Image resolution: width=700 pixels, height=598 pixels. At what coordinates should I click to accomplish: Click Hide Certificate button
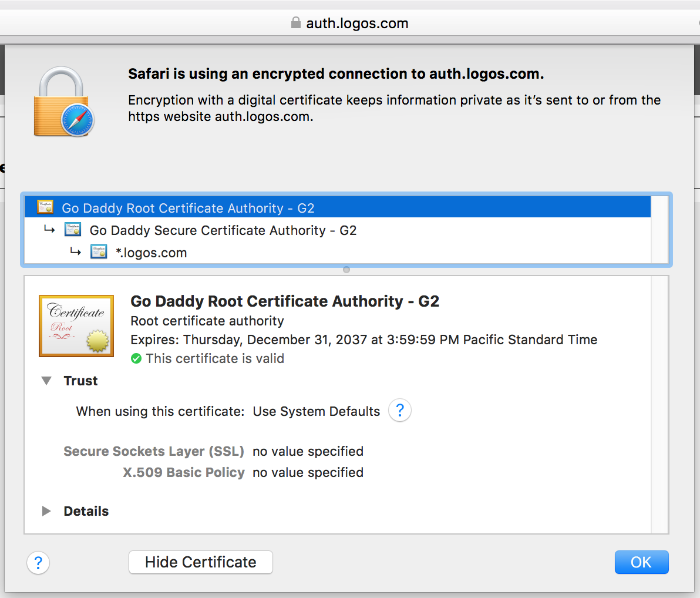[200, 562]
